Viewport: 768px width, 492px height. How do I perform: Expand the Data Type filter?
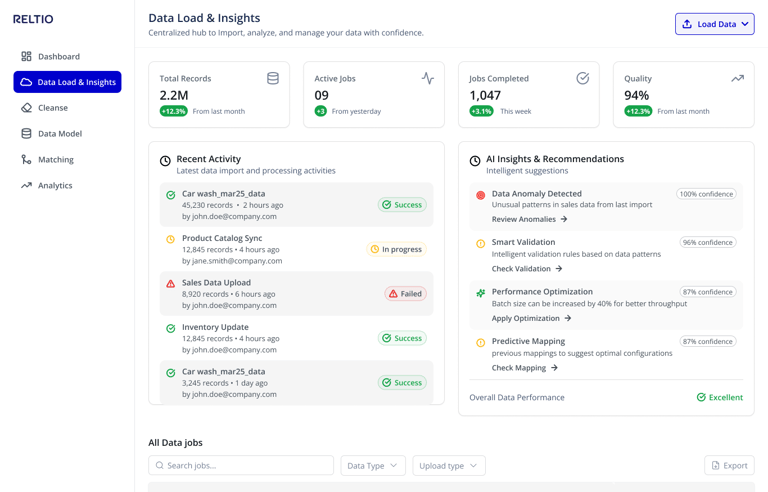click(372, 465)
